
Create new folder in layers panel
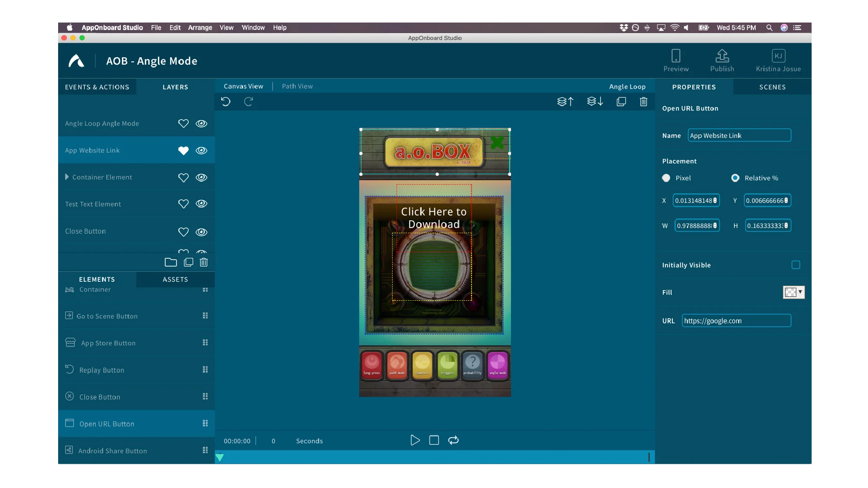171,262
